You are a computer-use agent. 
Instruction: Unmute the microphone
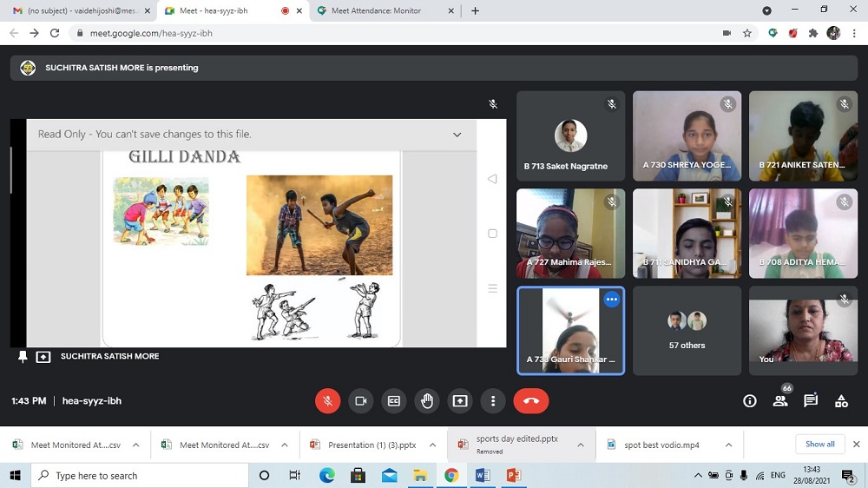tap(327, 401)
